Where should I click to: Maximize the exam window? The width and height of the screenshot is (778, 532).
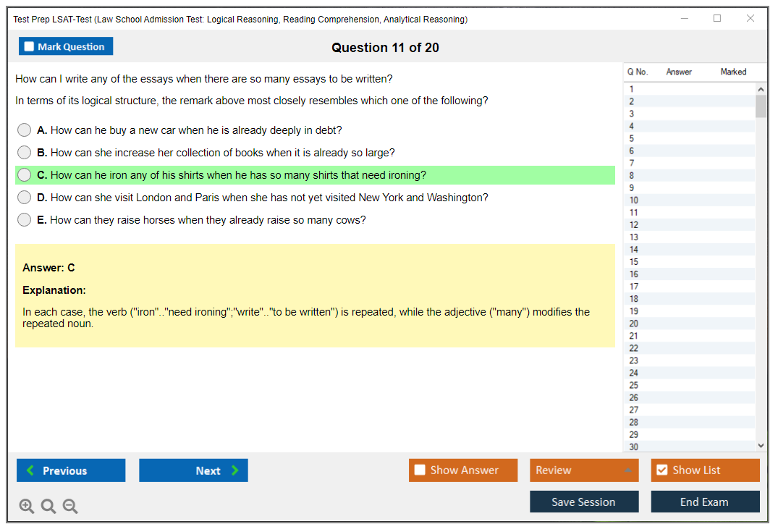(717, 19)
